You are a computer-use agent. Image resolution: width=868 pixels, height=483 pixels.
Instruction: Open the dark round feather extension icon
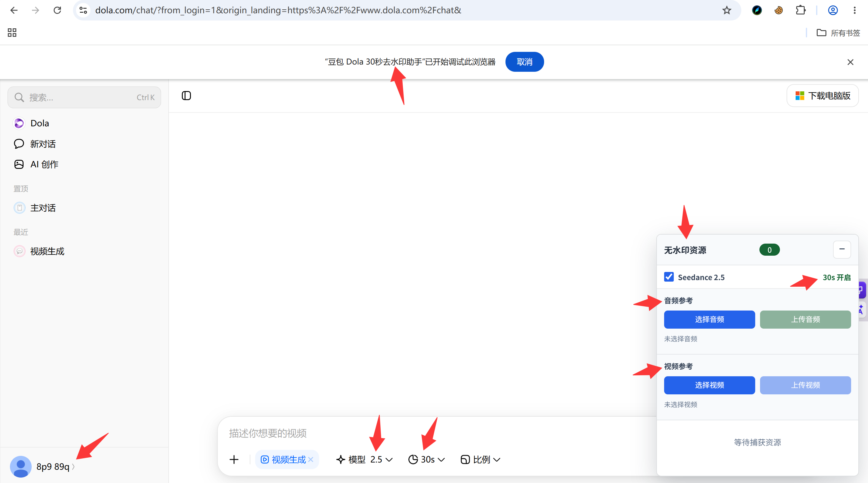[x=757, y=10]
